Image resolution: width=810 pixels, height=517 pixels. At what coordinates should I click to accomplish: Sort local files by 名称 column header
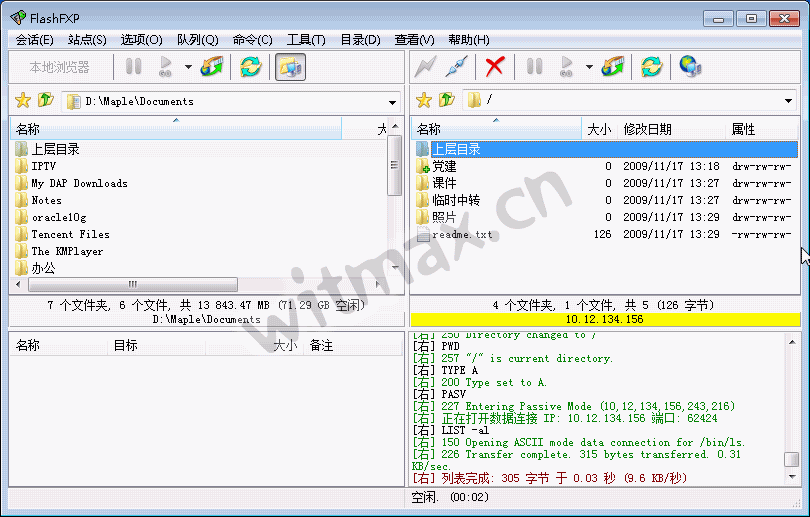click(176, 129)
